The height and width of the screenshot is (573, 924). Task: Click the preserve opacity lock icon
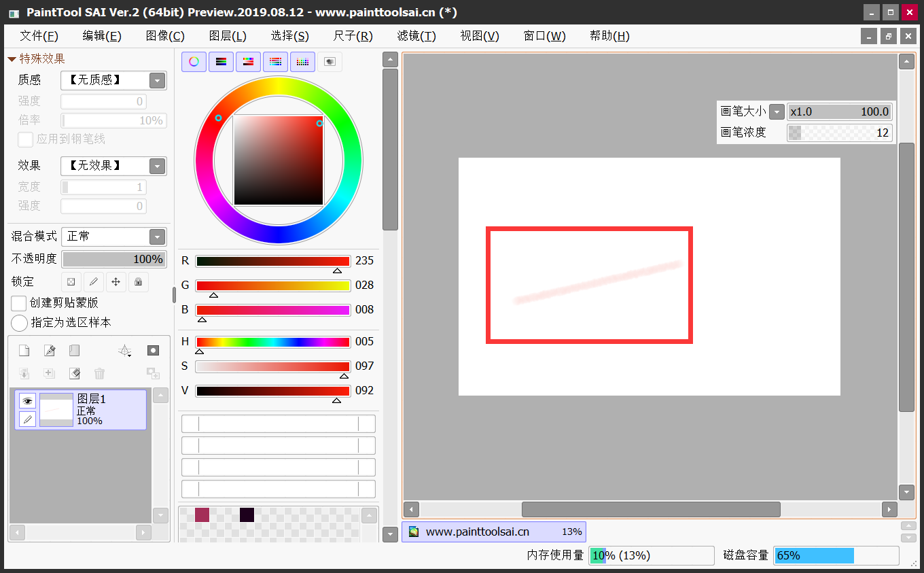pyautogui.click(x=71, y=281)
